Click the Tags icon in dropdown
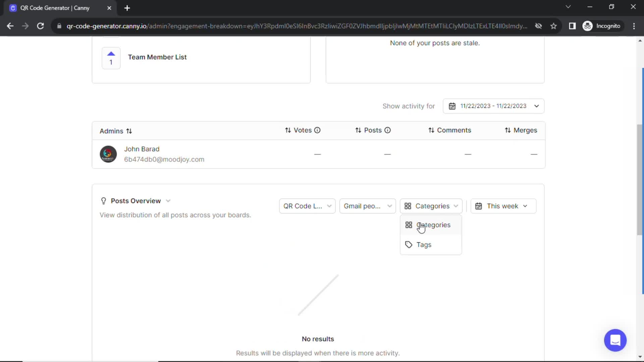The image size is (644, 362). [408, 244]
